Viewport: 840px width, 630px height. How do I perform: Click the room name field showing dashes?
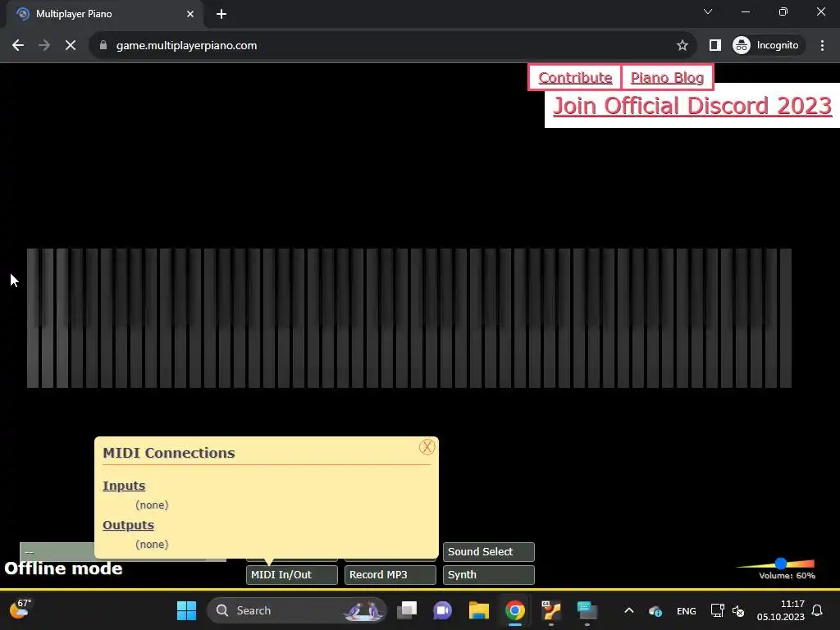pyautogui.click(x=57, y=551)
